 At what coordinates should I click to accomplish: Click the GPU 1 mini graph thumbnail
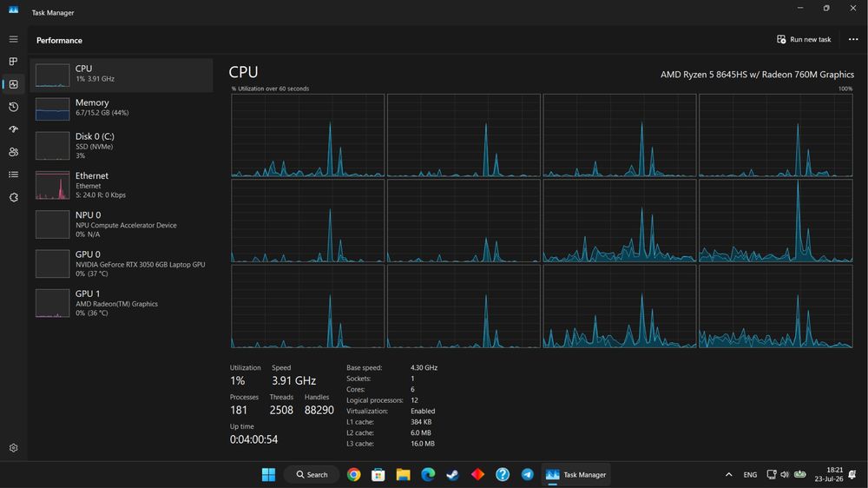click(x=53, y=303)
